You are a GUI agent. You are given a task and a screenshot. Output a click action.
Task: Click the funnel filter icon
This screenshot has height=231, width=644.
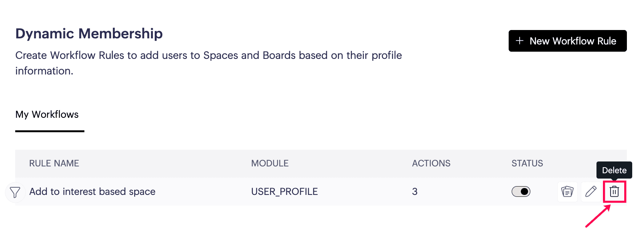click(x=15, y=192)
